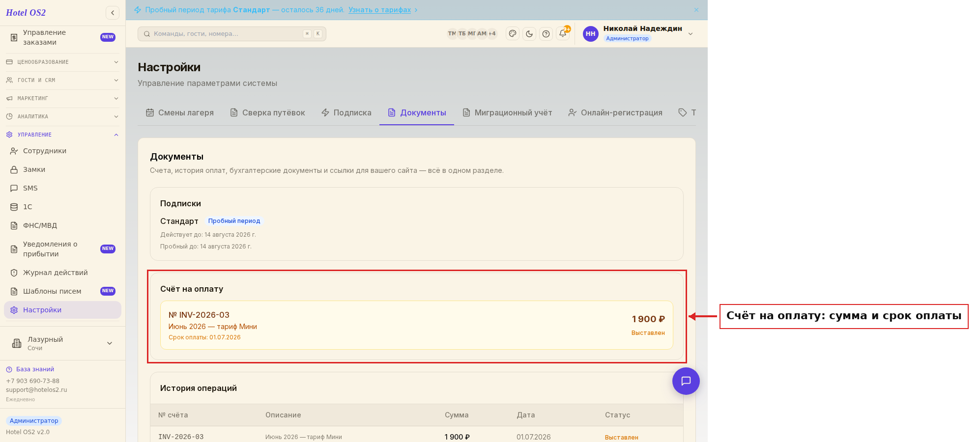
Task: Open the chat support floating button
Action: (x=686, y=381)
